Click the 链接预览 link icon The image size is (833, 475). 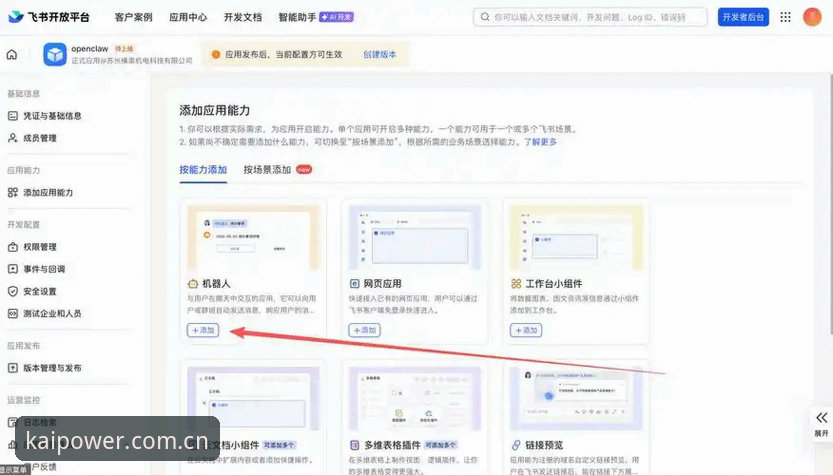coord(516,445)
